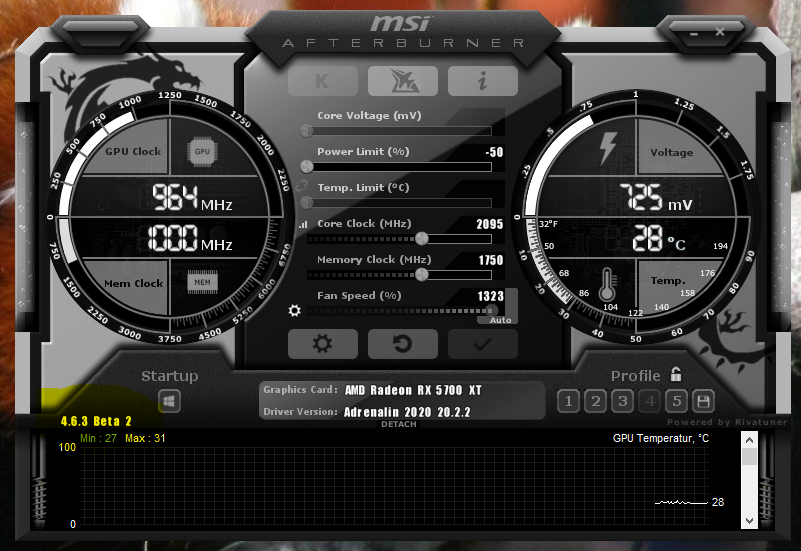This screenshot has width=801, height=551.
Task: Click the Power Limit value -50
Action: 494,152
